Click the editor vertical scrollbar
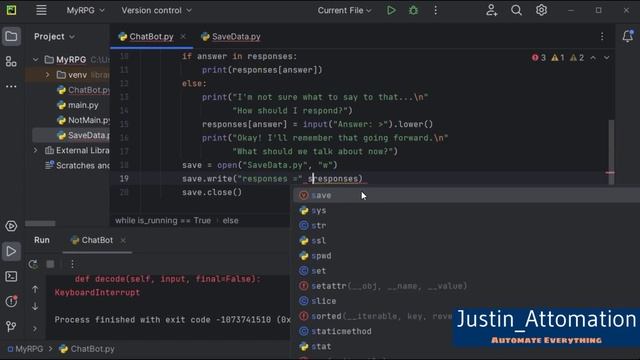This screenshot has height=360, width=640. 611,151
